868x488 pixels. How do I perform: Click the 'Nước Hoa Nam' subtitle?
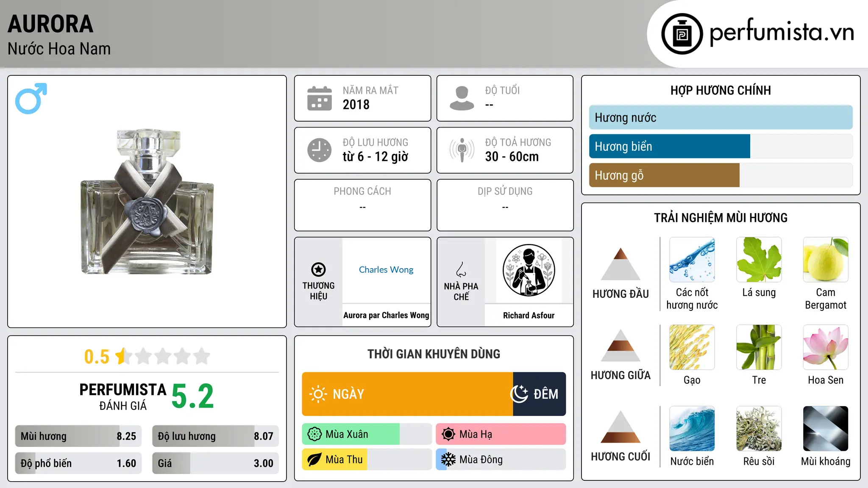[59, 49]
